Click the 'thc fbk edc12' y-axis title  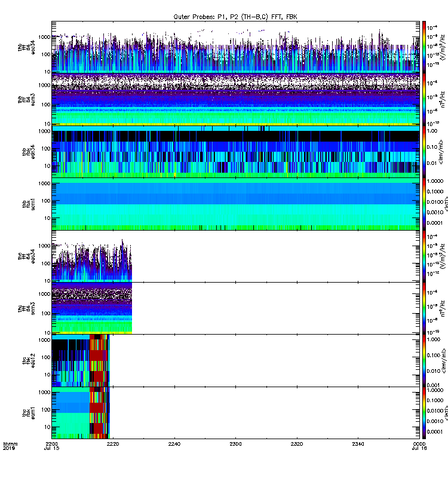pyautogui.click(x=28, y=361)
